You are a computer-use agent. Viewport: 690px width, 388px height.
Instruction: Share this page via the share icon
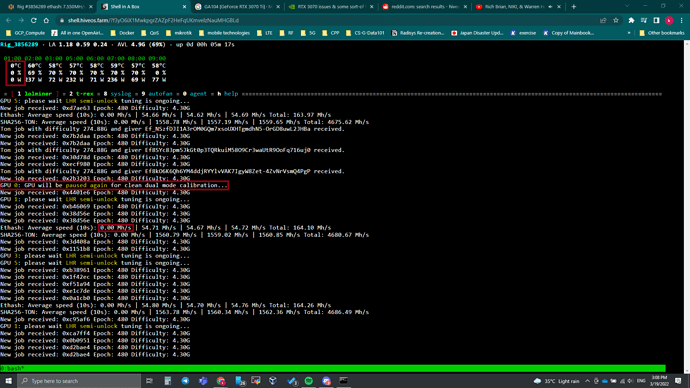tap(603, 20)
